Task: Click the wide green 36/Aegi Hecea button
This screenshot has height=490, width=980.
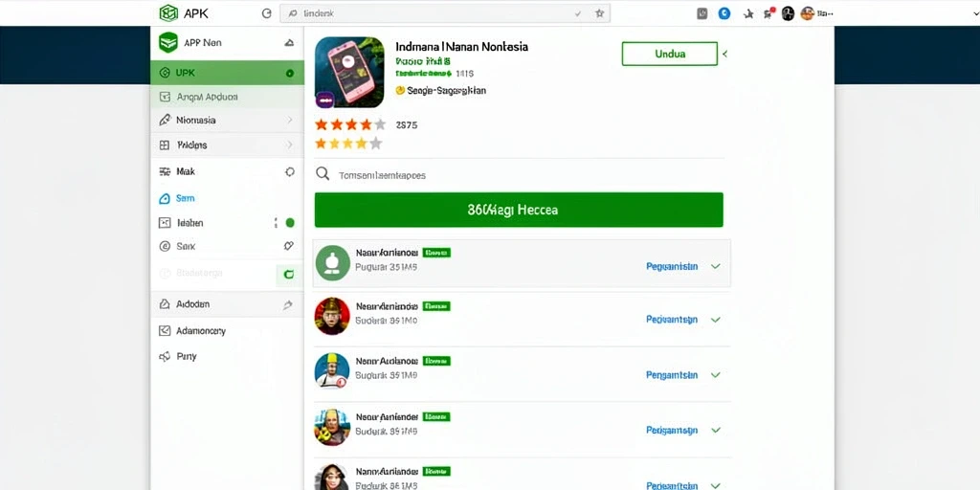Action: [x=519, y=210]
